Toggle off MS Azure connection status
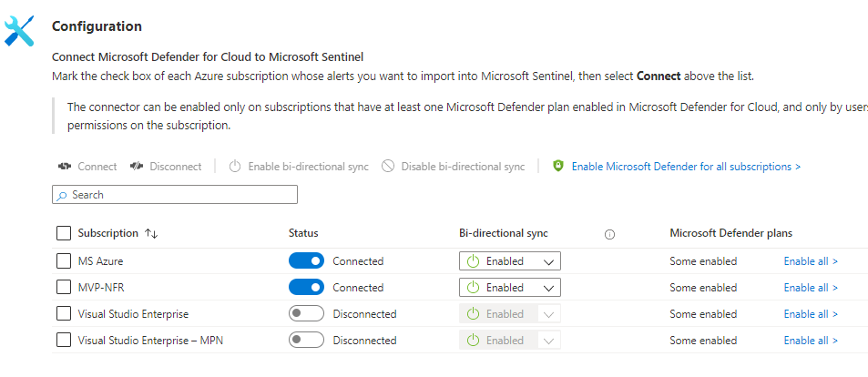Image resolution: width=868 pixels, height=377 pixels. click(x=306, y=261)
